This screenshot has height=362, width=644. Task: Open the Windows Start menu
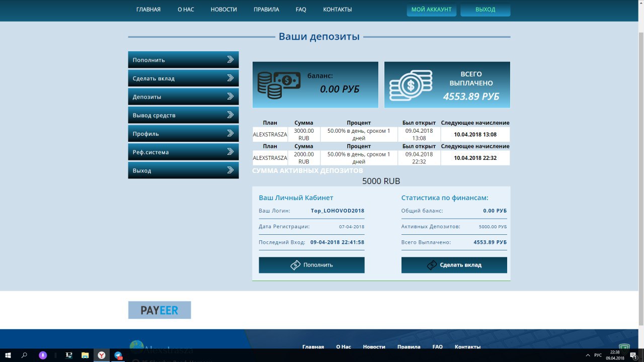8,355
